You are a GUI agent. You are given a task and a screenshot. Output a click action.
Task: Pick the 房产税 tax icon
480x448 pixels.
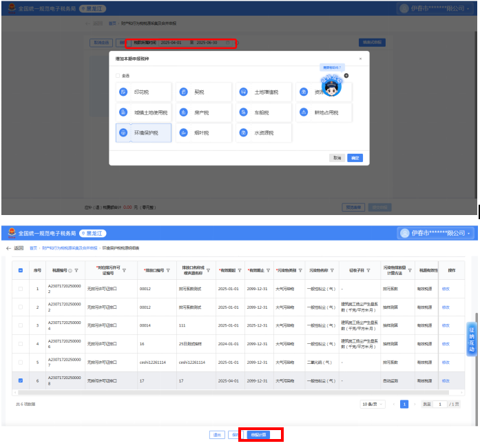[x=183, y=112]
